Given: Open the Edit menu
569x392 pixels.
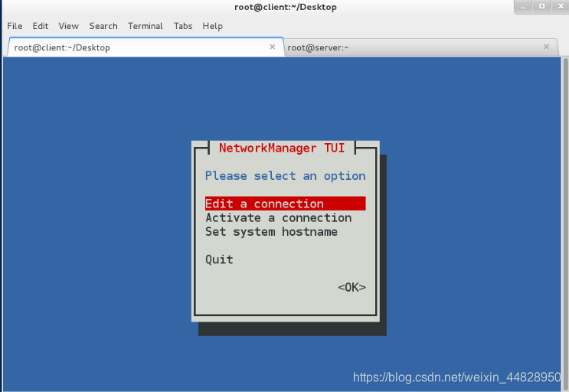Looking at the screenshot, I should [x=41, y=26].
